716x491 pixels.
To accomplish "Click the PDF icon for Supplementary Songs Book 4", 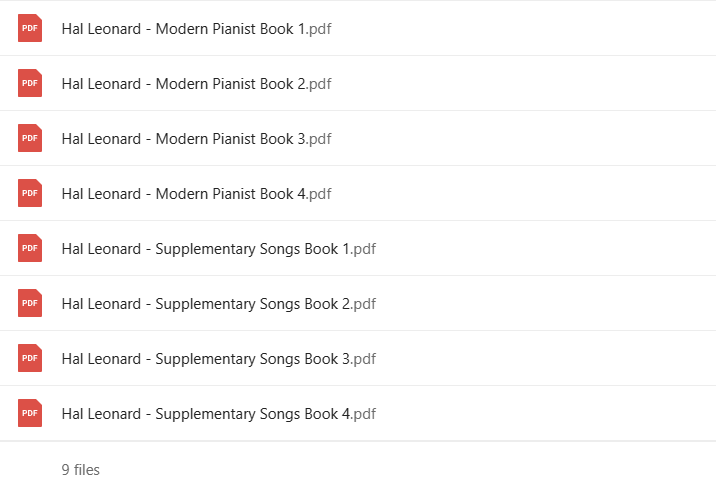I will click(x=30, y=413).
